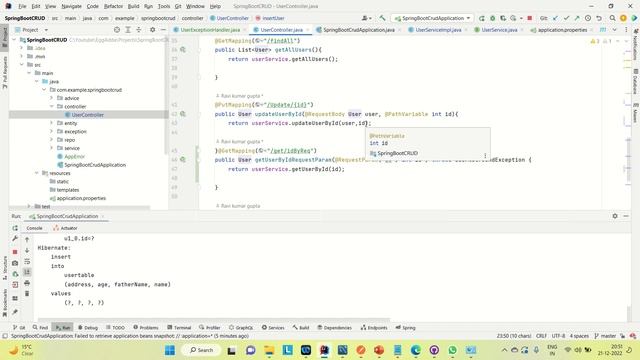
Task: Hide the Project panel with minus icon
Action: tap(163, 30)
